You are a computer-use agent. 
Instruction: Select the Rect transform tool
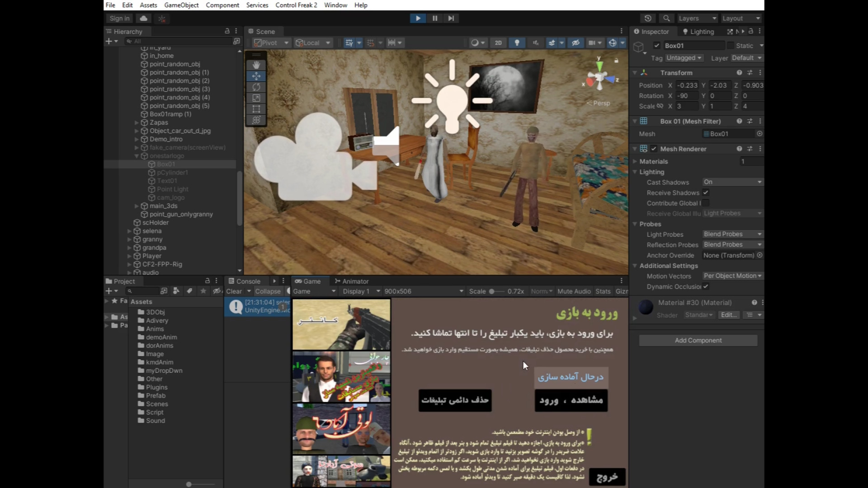(256, 109)
